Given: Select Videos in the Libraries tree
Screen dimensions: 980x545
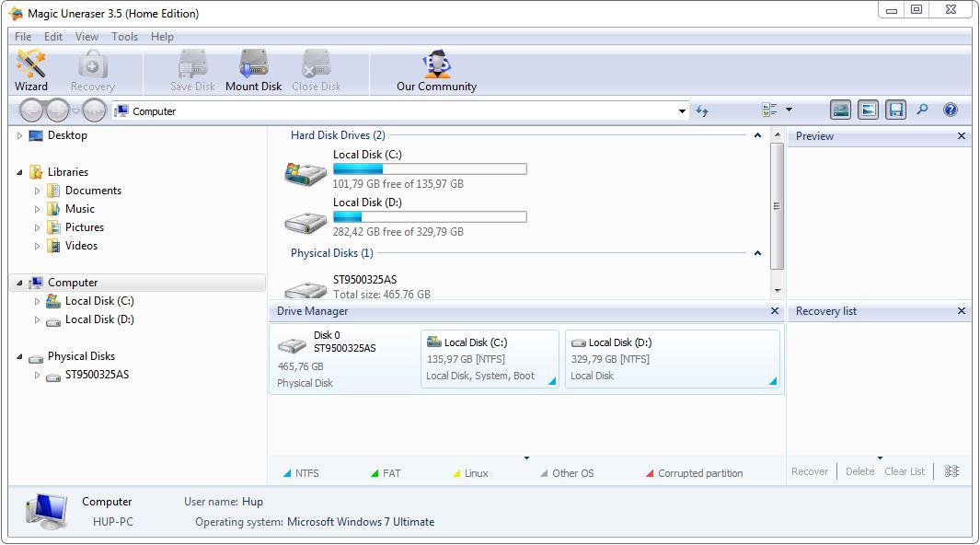Looking at the screenshot, I should click(x=81, y=246).
